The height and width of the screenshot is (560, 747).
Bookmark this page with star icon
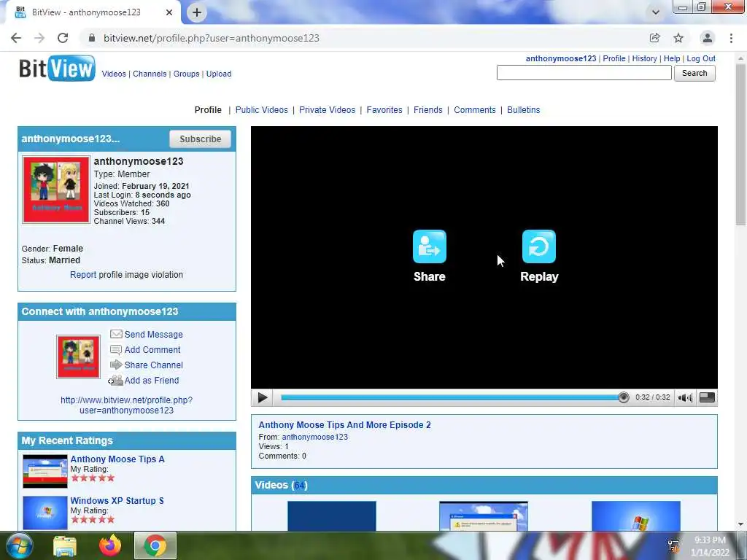[678, 38]
